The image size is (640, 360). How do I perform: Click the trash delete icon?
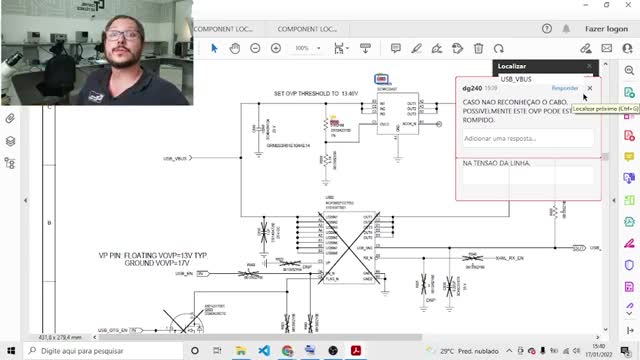click(478, 49)
